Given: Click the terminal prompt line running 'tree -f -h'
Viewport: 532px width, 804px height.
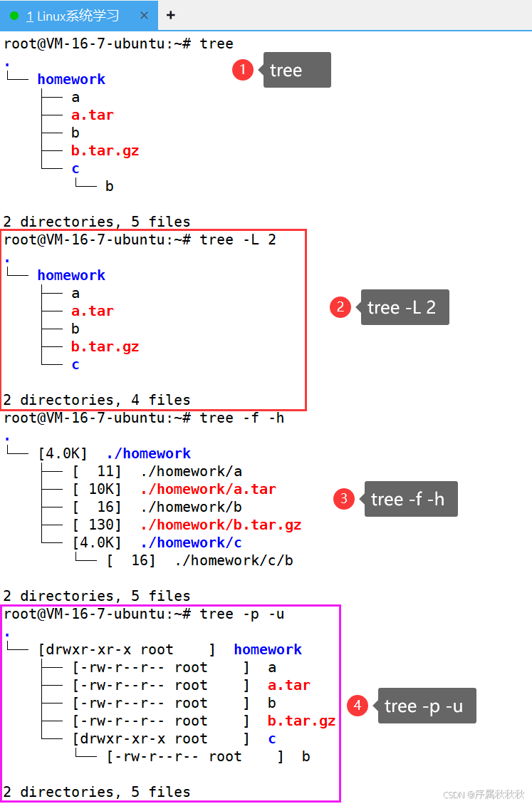Looking at the screenshot, I should (x=144, y=418).
